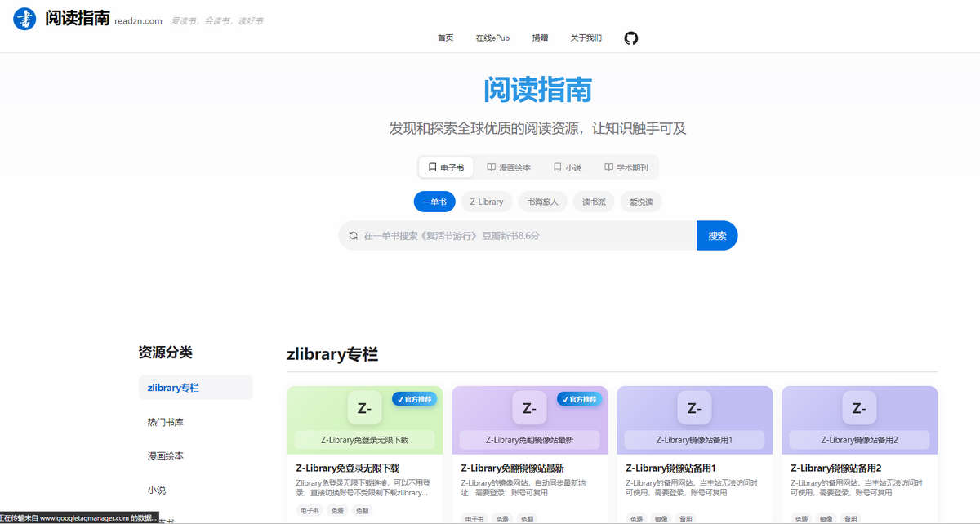Screen dimensions: 980x524
Task: Focus the 在一单书搜索 search input field
Action: click(x=518, y=236)
